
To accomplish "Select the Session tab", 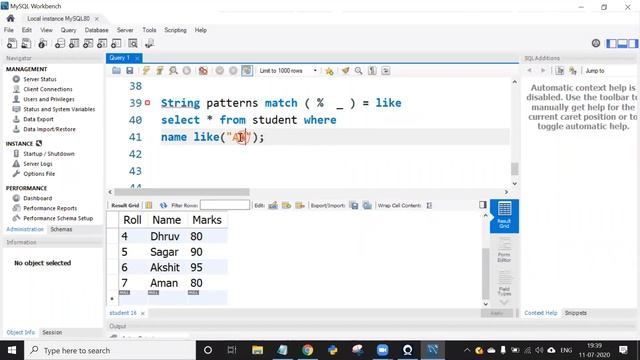I will pyautogui.click(x=52, y=332).
